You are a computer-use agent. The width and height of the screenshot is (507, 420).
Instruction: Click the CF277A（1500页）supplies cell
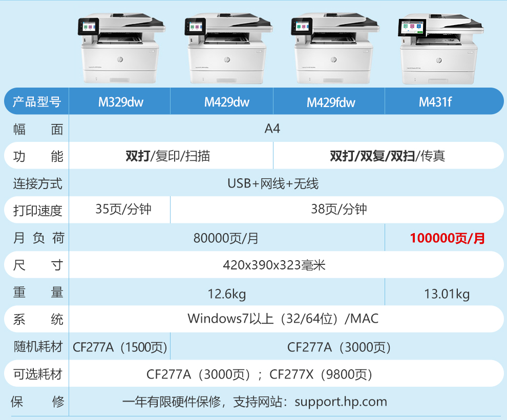pyautogui.click(x=120, y=347)
